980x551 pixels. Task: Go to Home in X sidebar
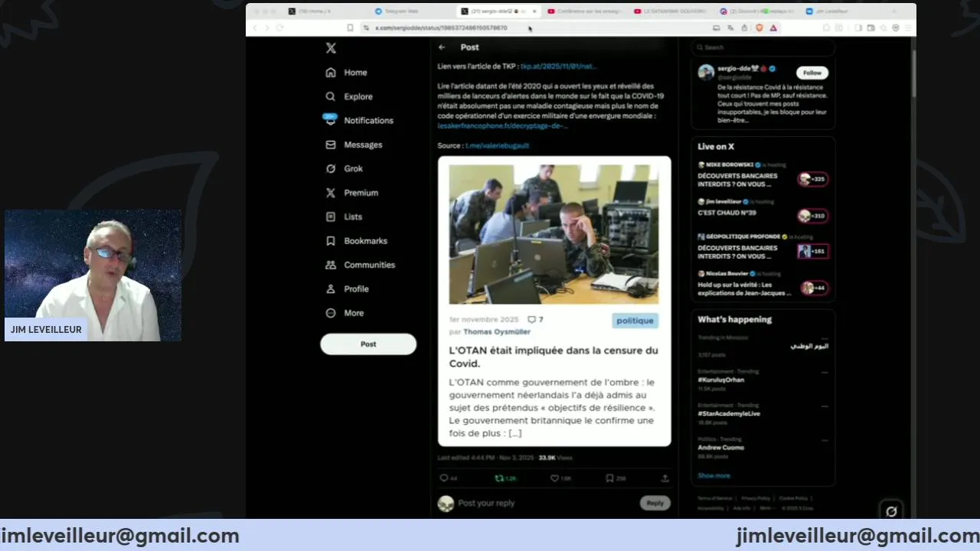pyautogui.click(x=347, y=73)
